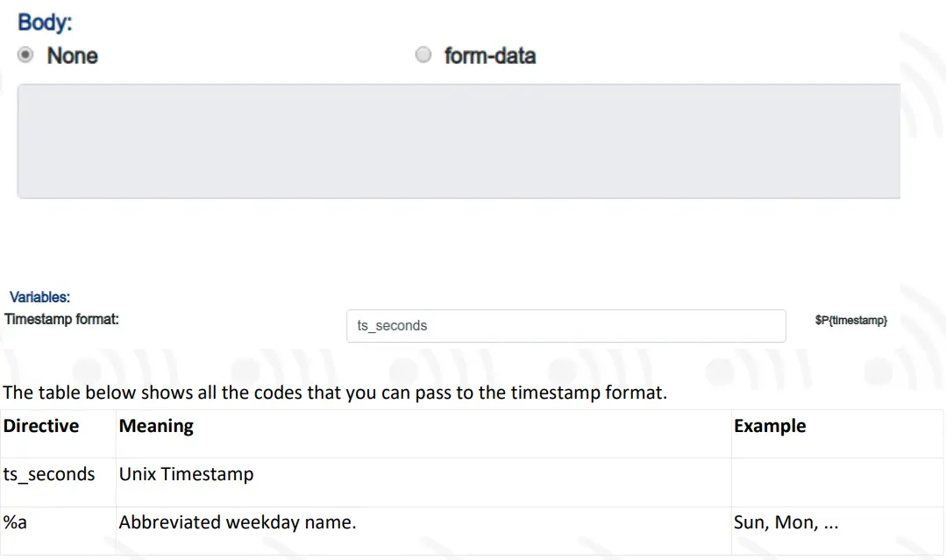Select the None body radio button
The image size is (946, 560).
[26, 55]
